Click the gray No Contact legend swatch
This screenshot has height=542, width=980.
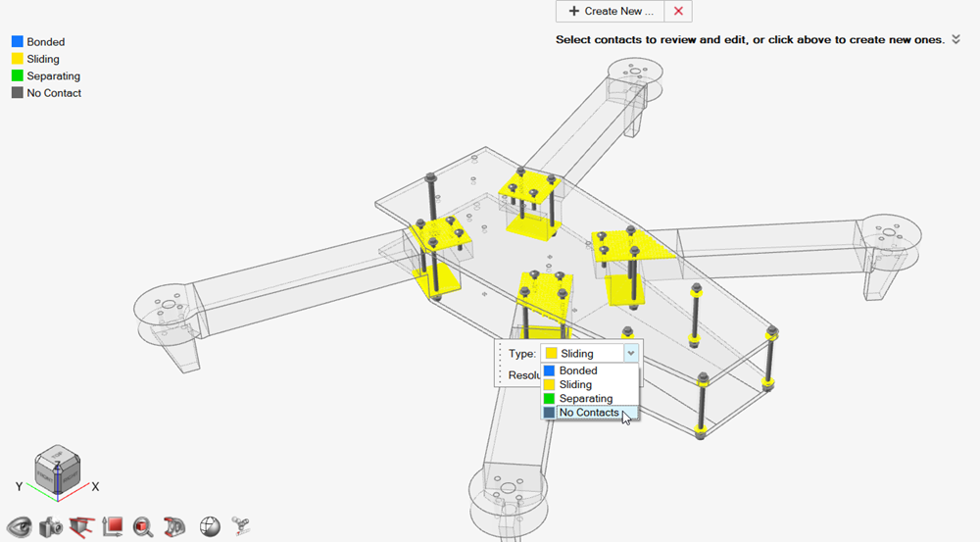point(18,92)
